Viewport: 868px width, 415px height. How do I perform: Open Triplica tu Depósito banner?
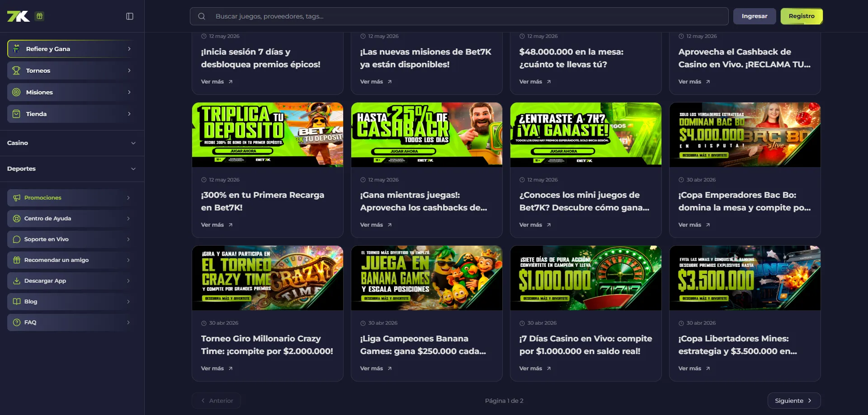[268, 135]
